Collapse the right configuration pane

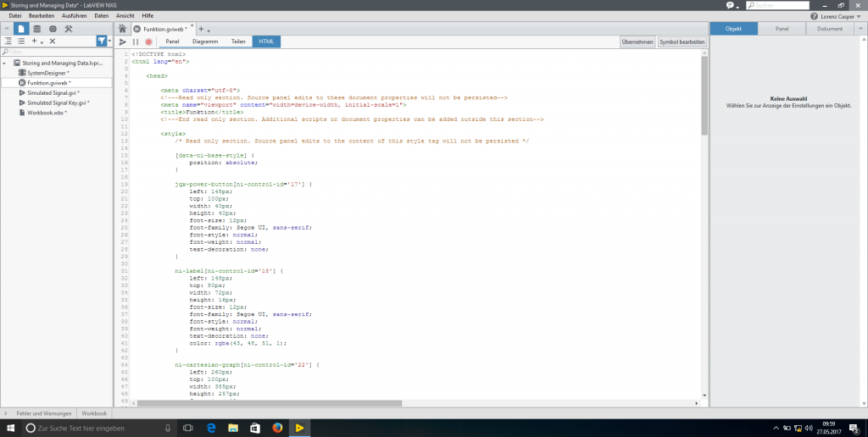pyautogui.click(x=861, y=29)
